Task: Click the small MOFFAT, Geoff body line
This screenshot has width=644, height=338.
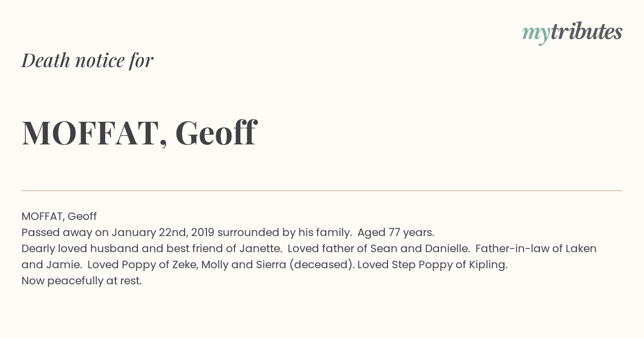Action: 59,217
